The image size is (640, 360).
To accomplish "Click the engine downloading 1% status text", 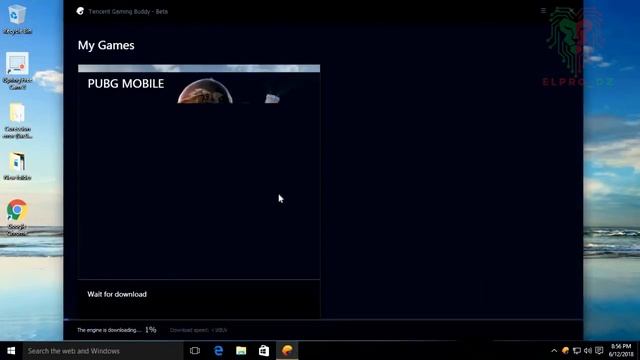I will [x=117, y=330].
